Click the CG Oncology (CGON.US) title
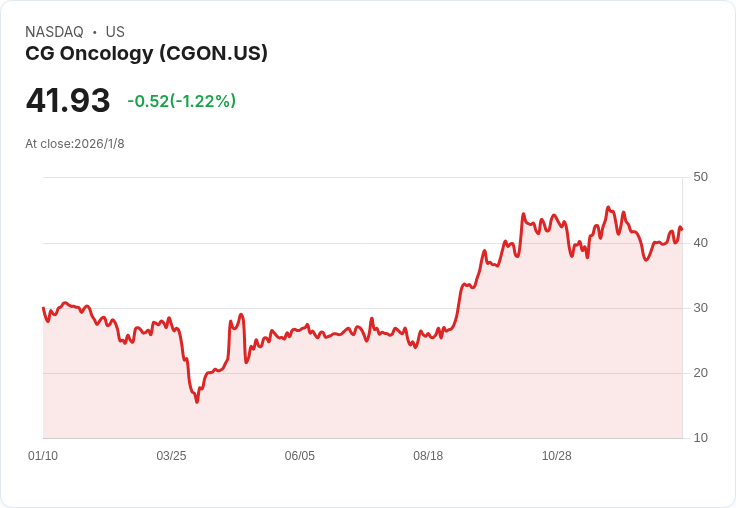Screen dimensions: 736x508 click(x=146, y=54)
